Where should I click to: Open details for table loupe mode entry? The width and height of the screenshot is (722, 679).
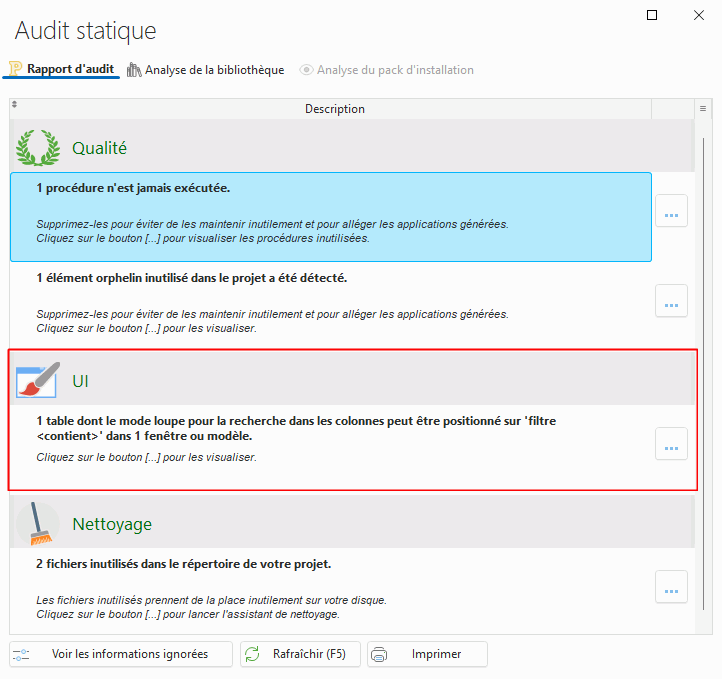click(x=671, y=444)
